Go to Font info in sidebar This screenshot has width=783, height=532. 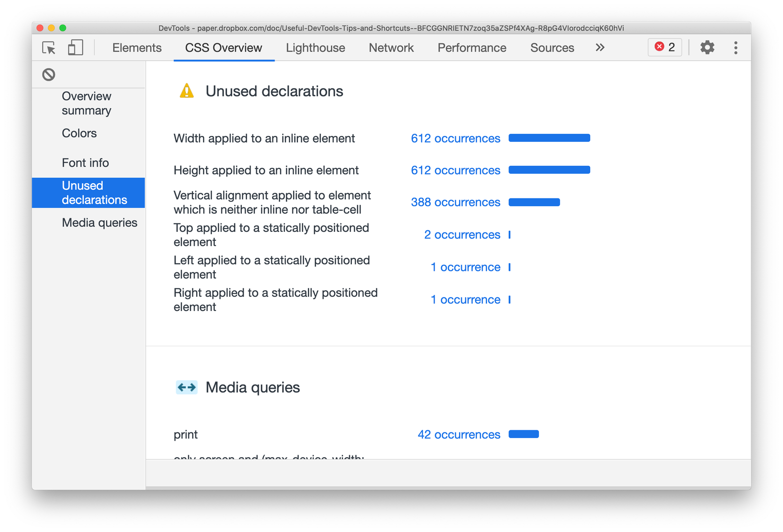[85, 163]
